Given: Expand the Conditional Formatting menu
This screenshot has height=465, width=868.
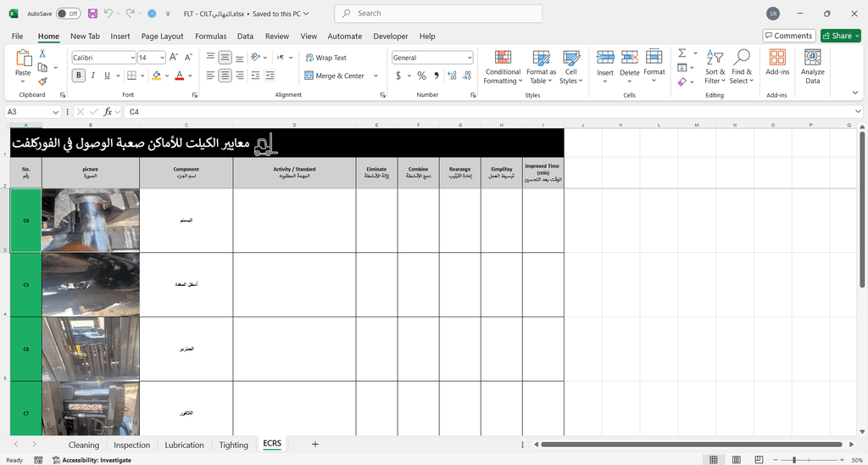Looking at the screenshot, I should (x=503, y=66).
